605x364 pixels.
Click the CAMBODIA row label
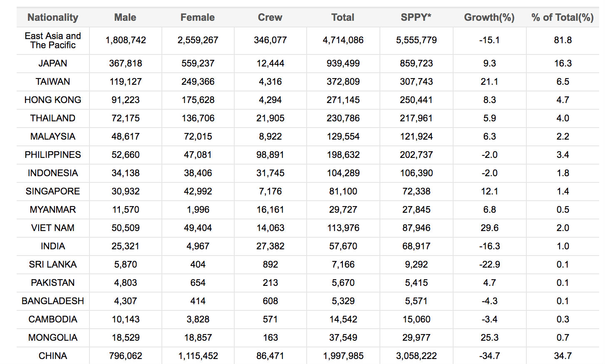[53, 319]
